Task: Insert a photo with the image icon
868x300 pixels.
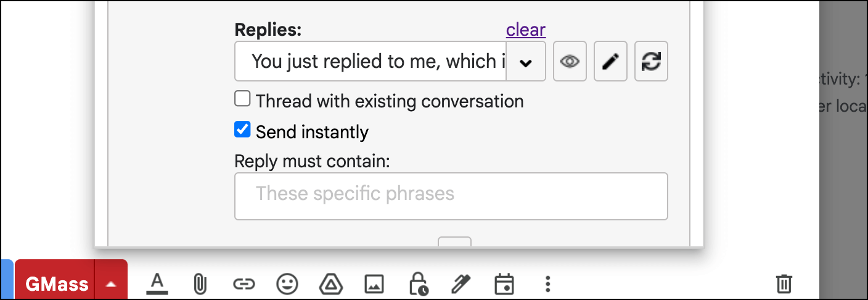Action: pos(374,284)
